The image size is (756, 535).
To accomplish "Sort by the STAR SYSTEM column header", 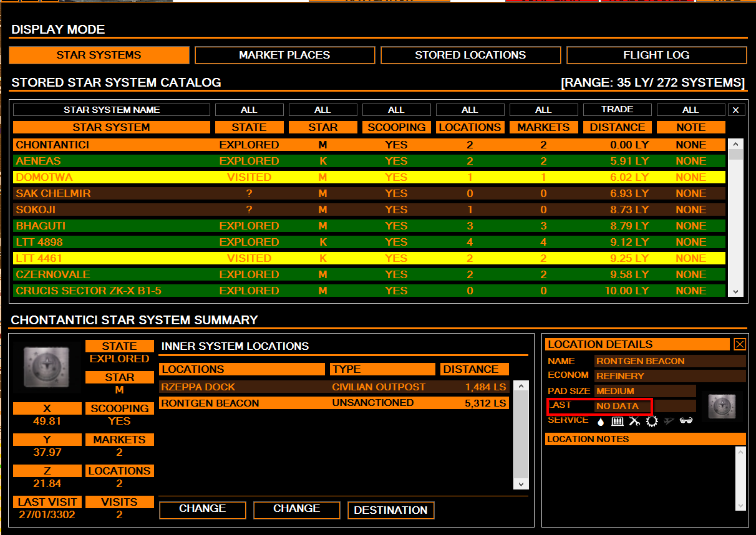I will click(x=112, y=127).
